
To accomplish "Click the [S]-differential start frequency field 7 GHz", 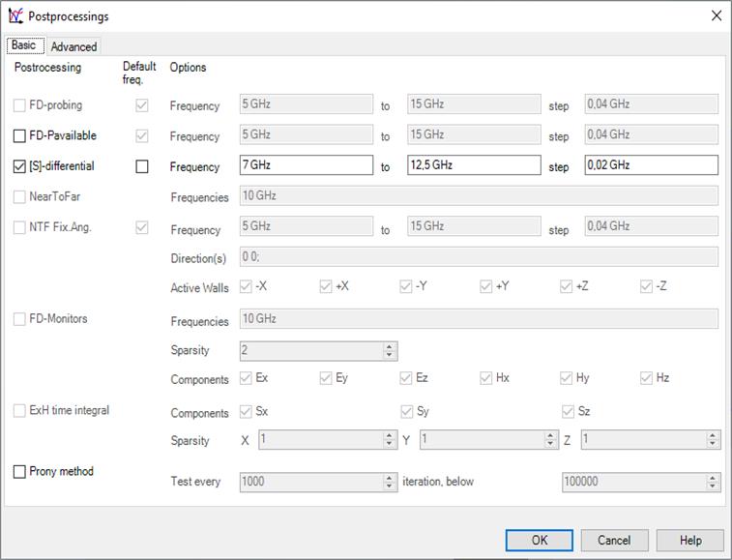I will pos(307,164).
